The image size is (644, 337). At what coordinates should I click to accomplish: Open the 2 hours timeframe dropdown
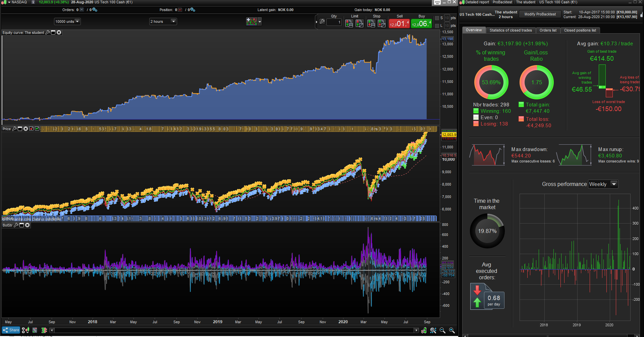pyautogui.click(x=163, y=21)
